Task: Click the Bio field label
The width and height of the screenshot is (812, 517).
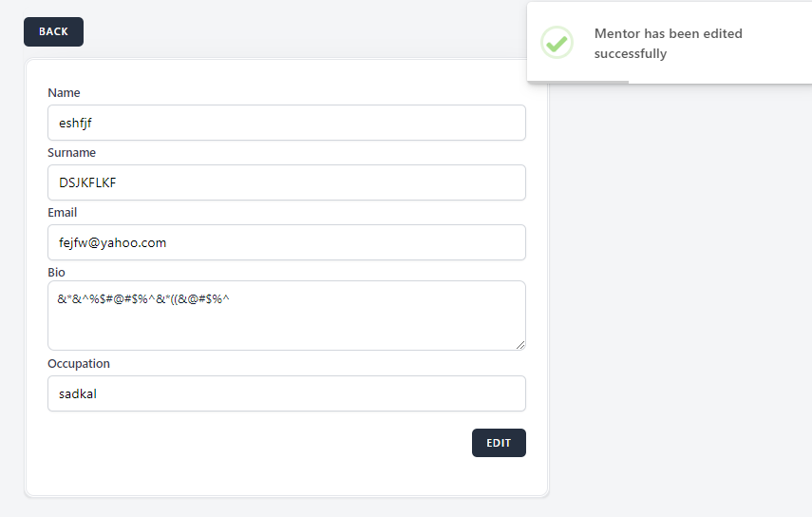Action: 56,273
